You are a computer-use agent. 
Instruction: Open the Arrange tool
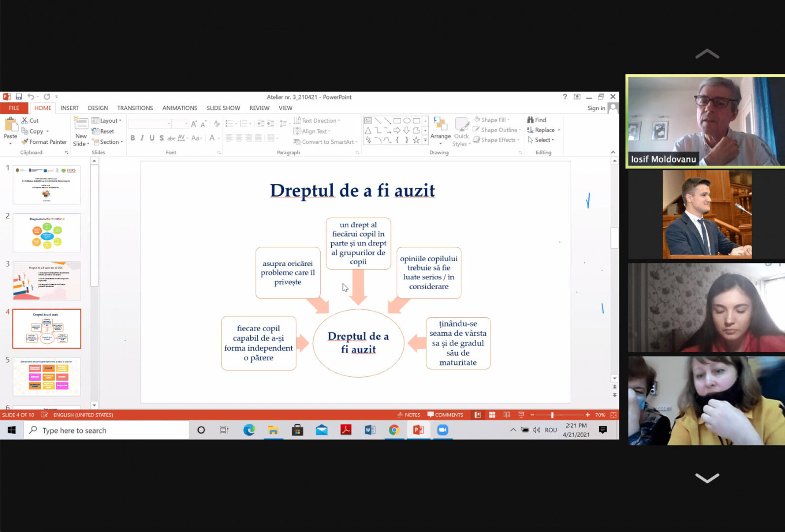440,130
